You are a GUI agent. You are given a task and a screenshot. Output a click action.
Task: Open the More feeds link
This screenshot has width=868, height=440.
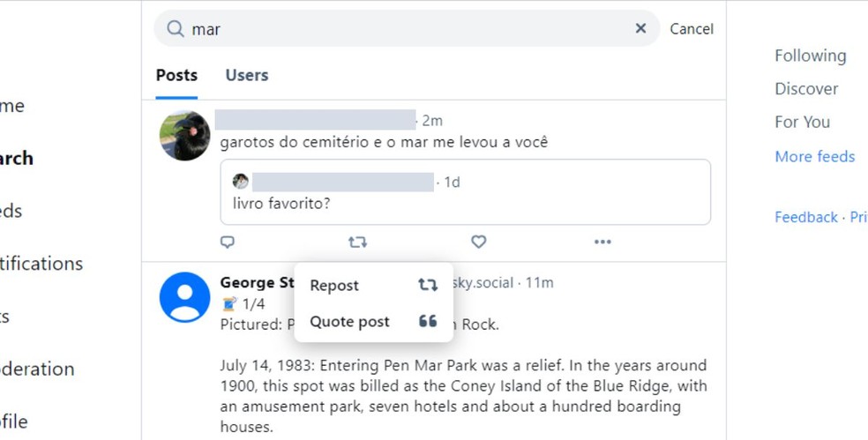(814, 157)
